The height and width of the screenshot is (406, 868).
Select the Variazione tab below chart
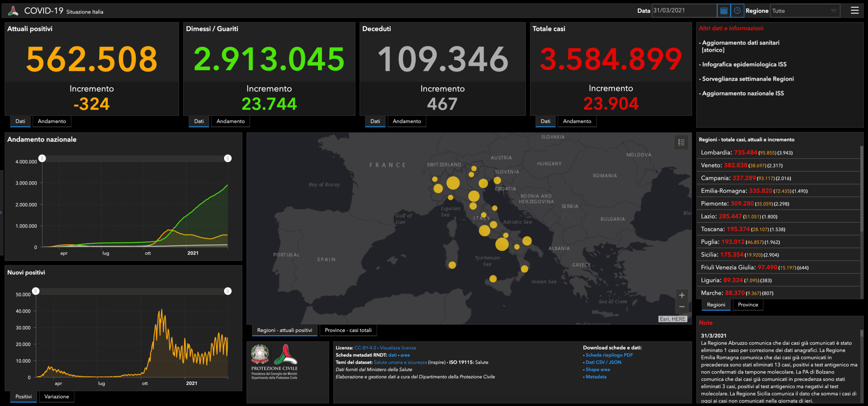56,397
